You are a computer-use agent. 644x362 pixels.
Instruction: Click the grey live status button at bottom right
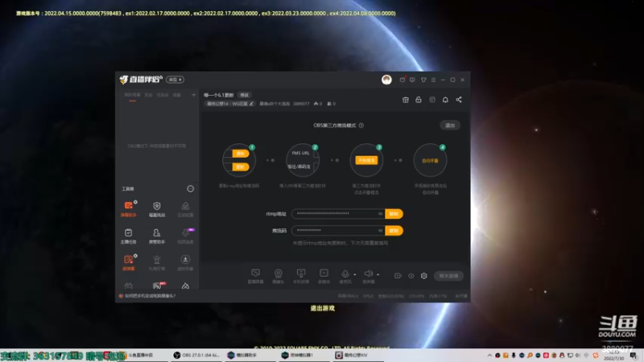[448, 276]
